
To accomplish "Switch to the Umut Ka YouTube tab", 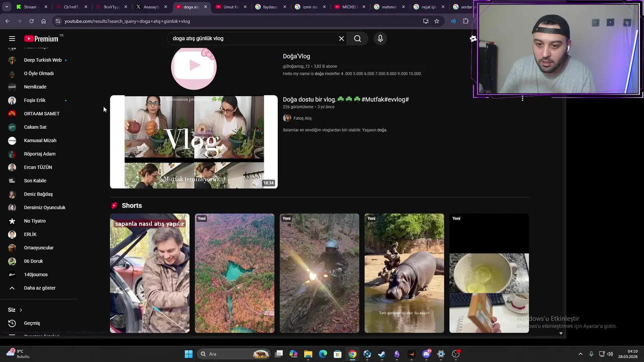I will tap(230, 7).
